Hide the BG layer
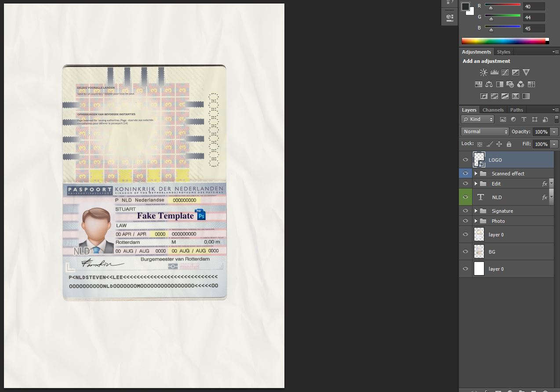 [x=465, y=251]
